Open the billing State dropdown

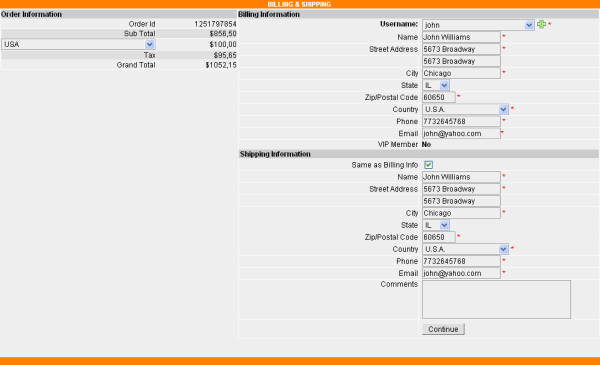pos(436,85)
